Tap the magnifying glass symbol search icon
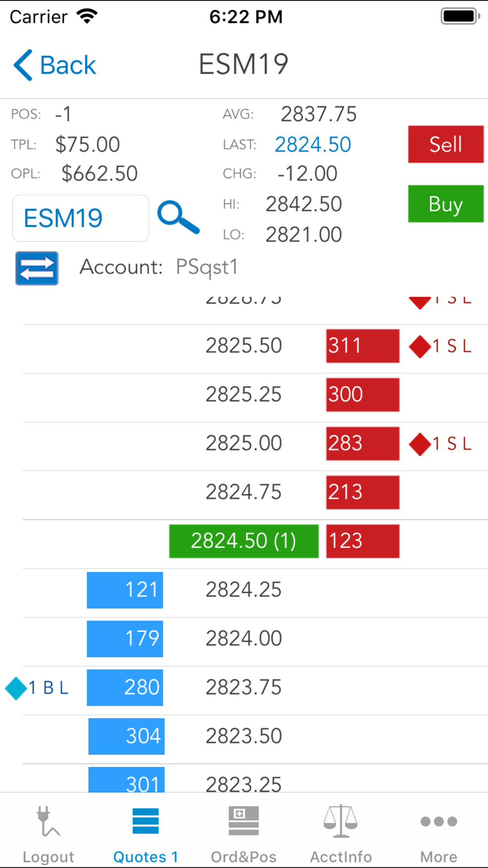488x868 pixels. [x=178, y=217]
